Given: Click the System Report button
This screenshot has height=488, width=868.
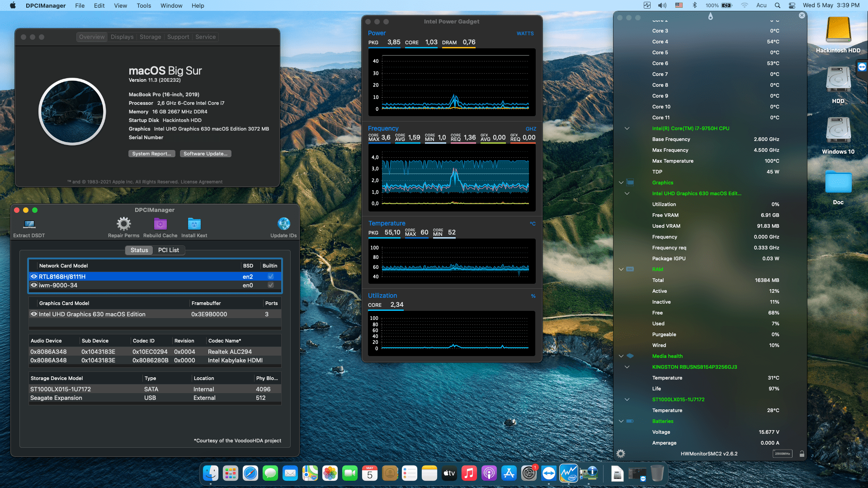Looking at the screenshot, I should tap(151, 154).
